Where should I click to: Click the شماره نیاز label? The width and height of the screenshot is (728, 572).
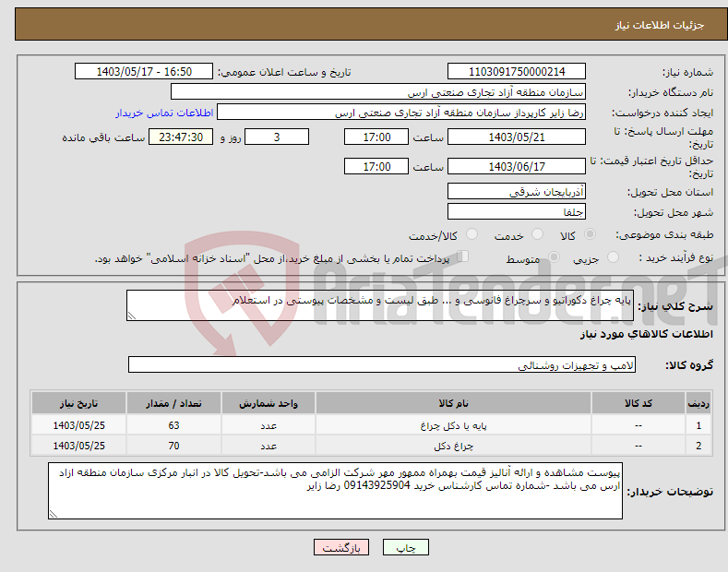tap(687, 72)
